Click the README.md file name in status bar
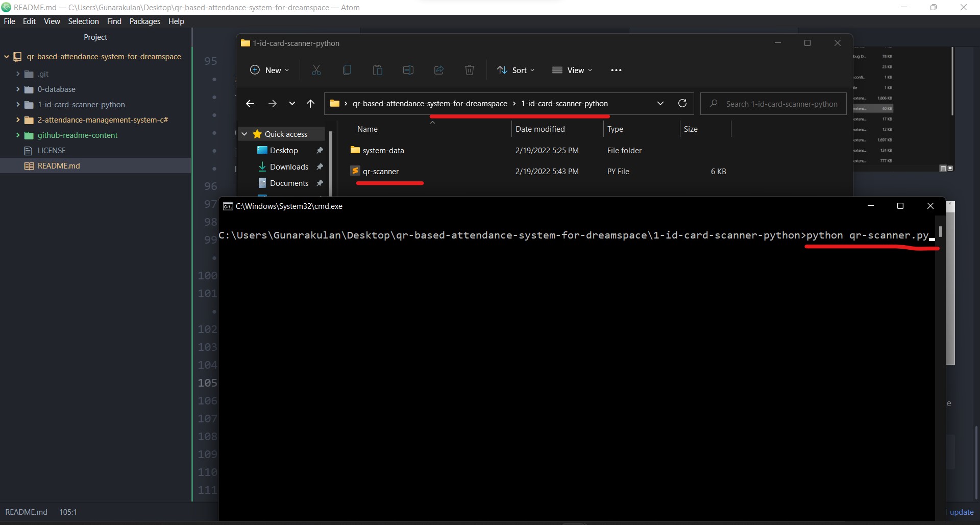Viewport: 980px width, 525px height. 26,512
